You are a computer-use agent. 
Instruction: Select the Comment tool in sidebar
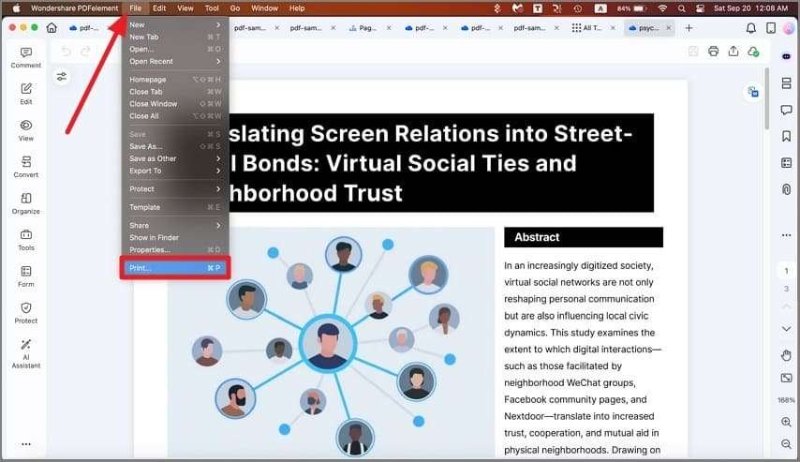(26, 57)
